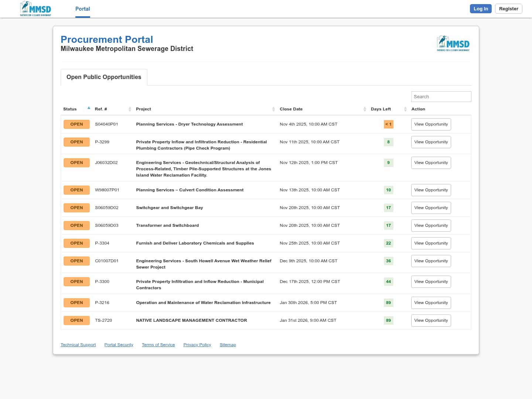Follow the Sitemap footer link
Image resolution: width=532 pixels, height=399 pixels.
click(x=228, y=345)
